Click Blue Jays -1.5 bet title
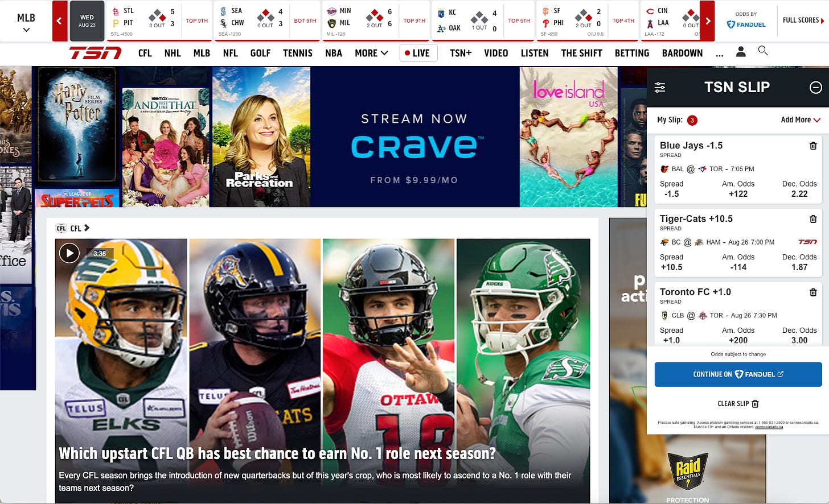Image resolution: width=829 pixels, height=504 pixels. coord(691,146)
